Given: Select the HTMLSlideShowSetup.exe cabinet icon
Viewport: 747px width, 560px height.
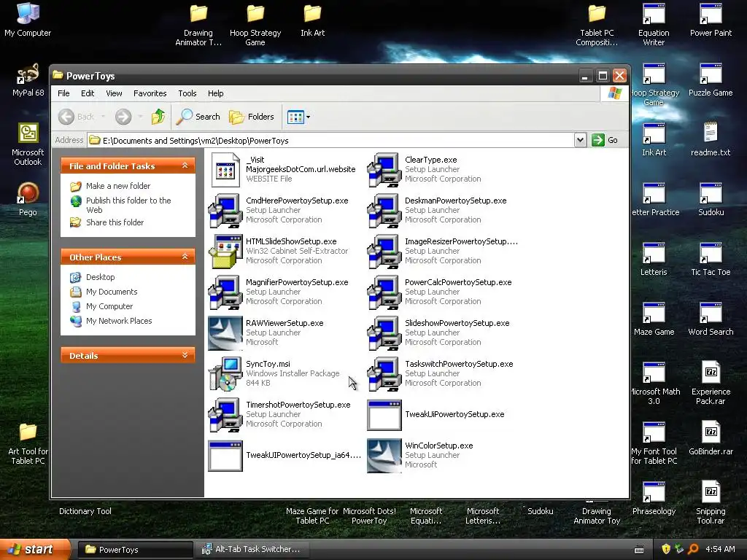Looking at the screenshot, I should point(225,252).
